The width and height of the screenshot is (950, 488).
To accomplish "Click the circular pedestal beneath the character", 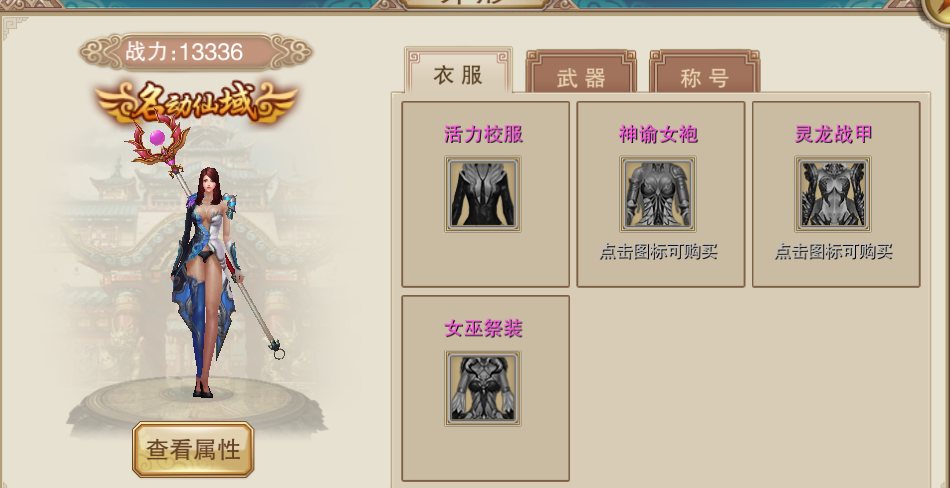I will click(x=197, y=405).
